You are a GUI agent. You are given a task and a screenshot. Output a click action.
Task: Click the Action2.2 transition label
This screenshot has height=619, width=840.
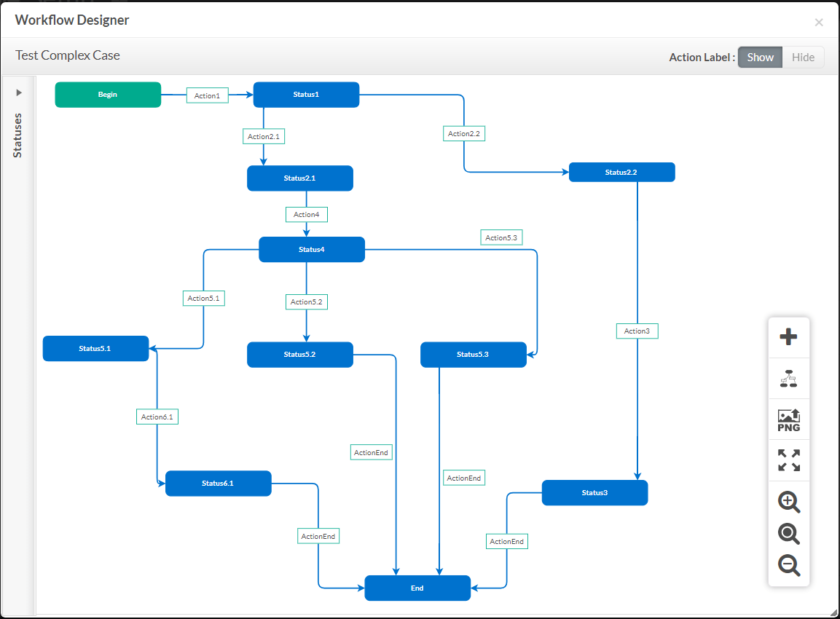[464, 134]
